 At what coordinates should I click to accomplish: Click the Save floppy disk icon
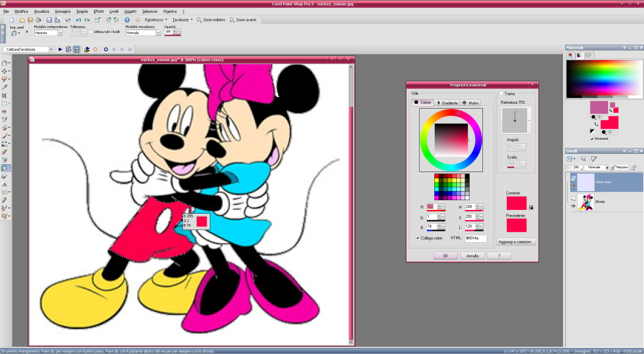49,20
